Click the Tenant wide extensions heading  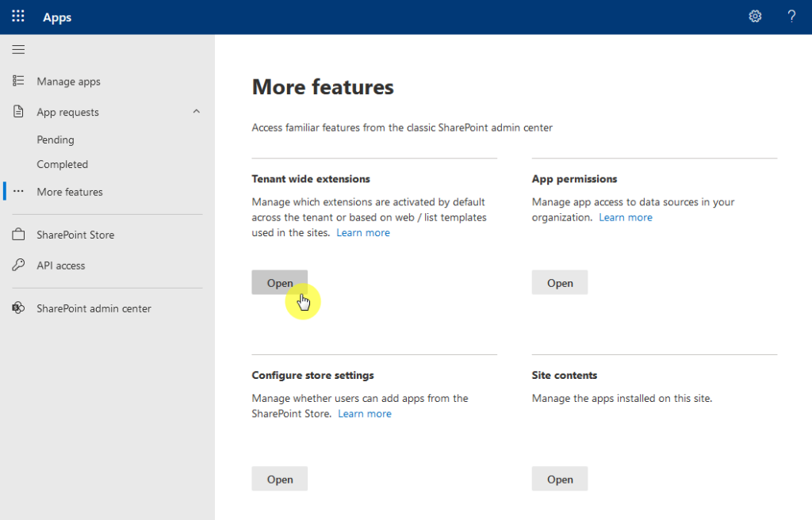311,178
